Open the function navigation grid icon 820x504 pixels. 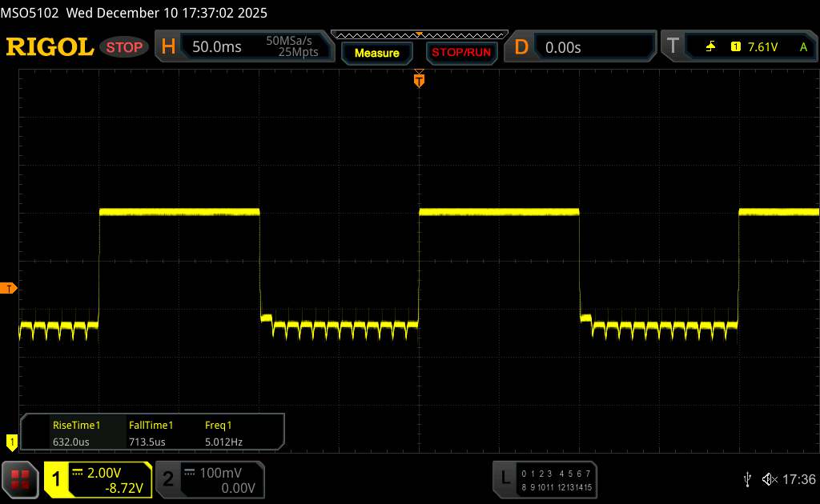[21, 479]
